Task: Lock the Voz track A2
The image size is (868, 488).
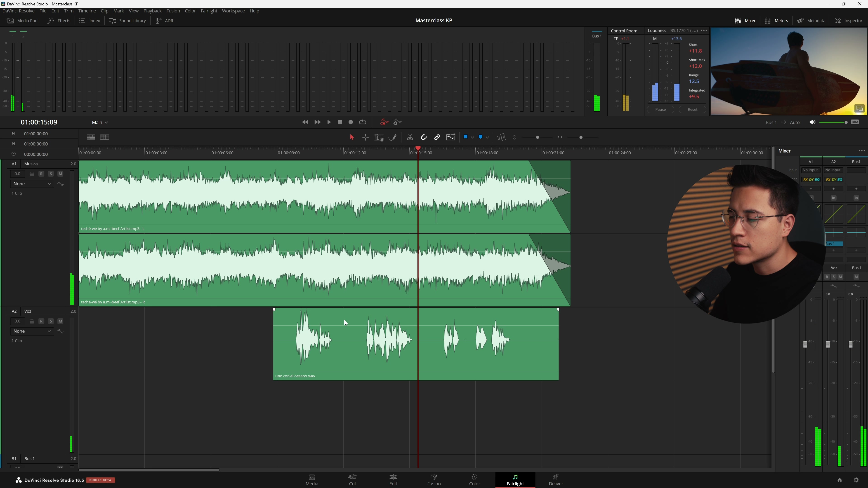Action: tap(32, 321)
